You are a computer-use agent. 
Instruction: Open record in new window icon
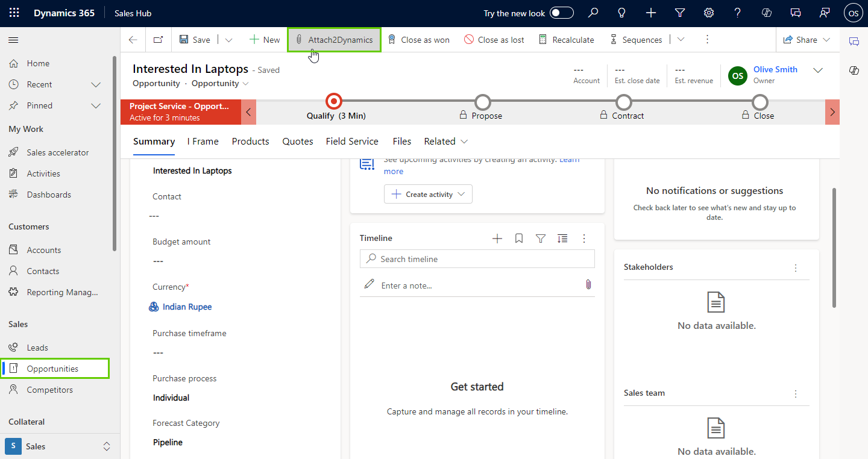tap(158, 40)
